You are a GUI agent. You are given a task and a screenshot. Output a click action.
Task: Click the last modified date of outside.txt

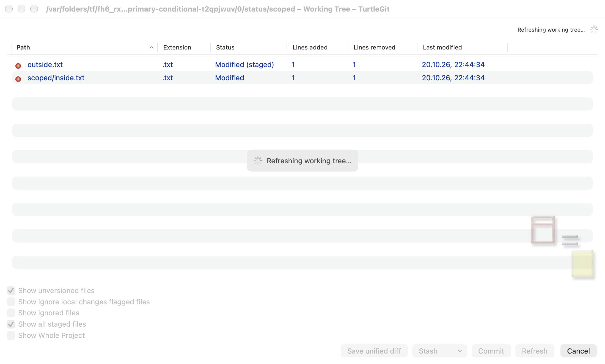coord(453,65)
